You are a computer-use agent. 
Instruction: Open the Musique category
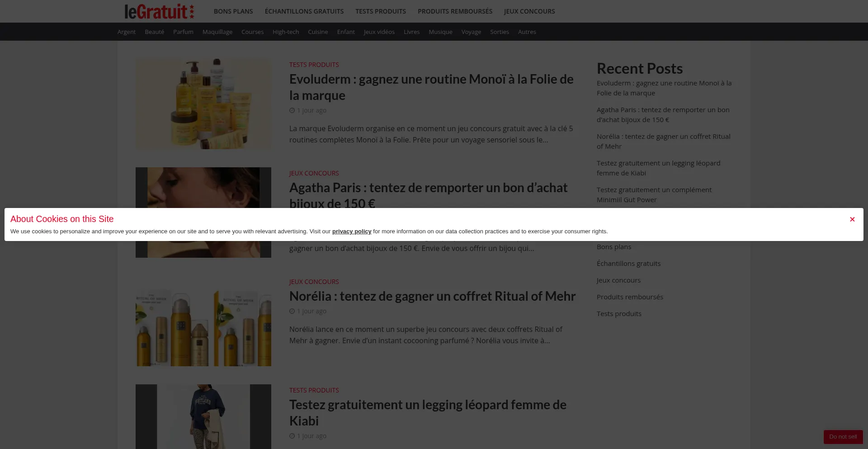pyautogui.click(x=441, y=32)
